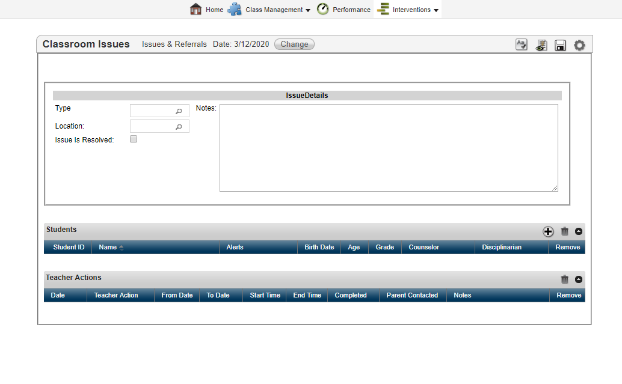Click the trash icon in Students section
Image resolution: width=622 pixels, height=384 pixels.
(564, 231)
